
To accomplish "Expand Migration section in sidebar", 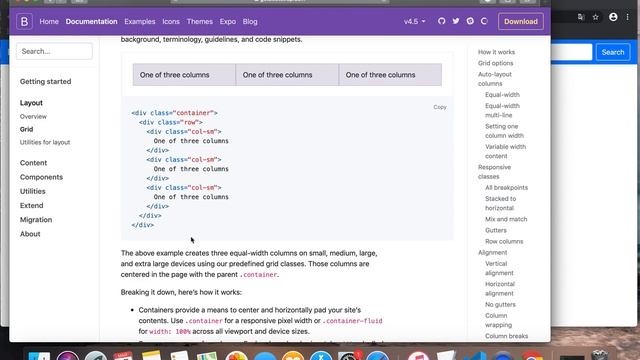I will click(36, 220).
